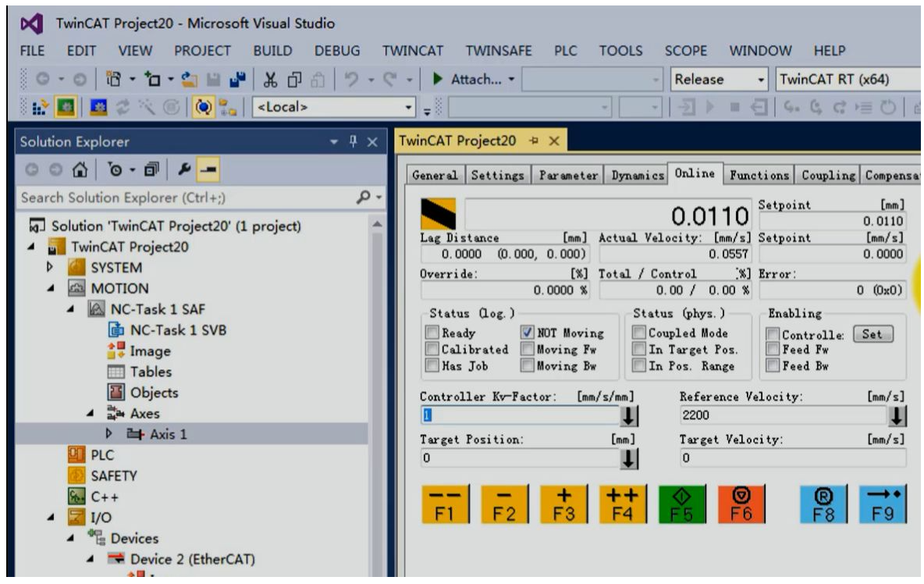Screen dimensions: 924x584
Task: Toggle the Feed Fw enabling checkbox
Action: 773,349
